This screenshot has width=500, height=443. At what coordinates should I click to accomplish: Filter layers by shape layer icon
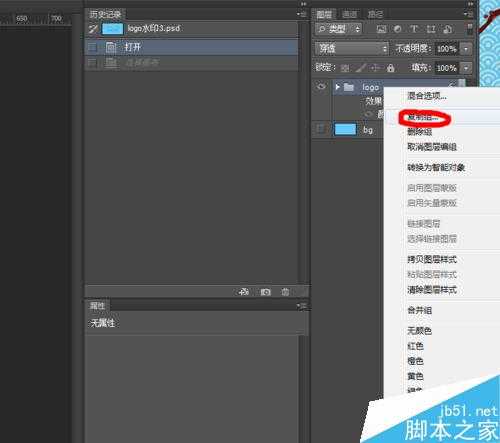point(431,29)
